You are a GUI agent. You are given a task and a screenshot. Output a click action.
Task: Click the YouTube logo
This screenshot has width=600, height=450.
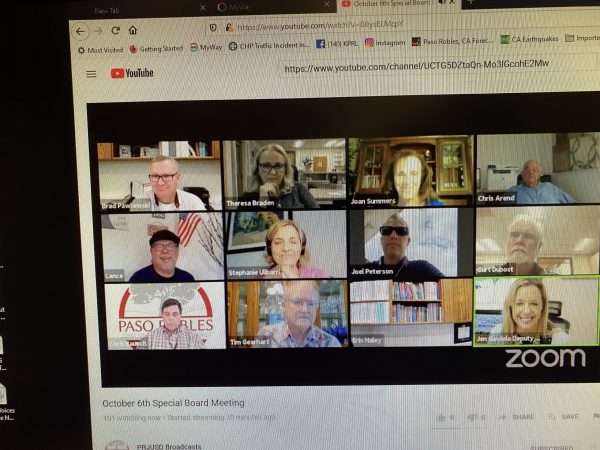pyautogui.click(x=132, y=73)
